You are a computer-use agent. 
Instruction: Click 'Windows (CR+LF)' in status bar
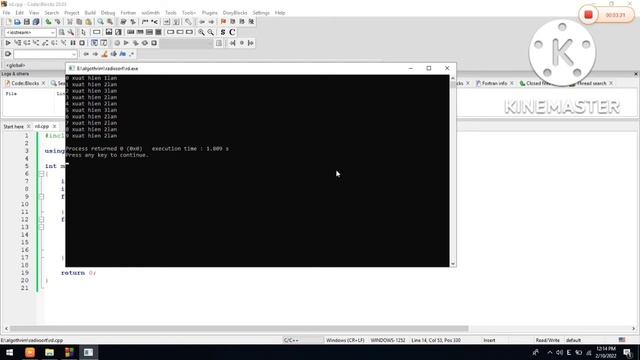tap(345, 340)
